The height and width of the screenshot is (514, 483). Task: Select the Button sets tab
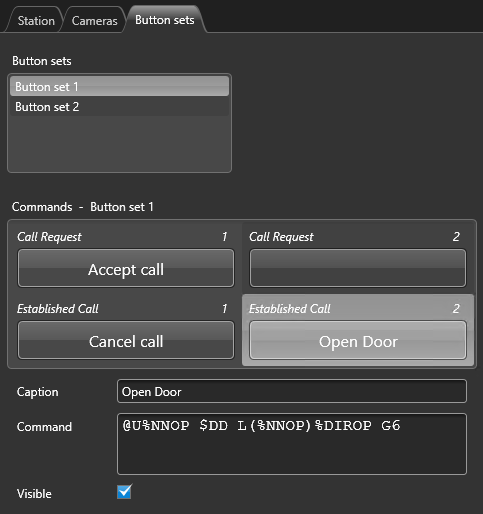164,20
